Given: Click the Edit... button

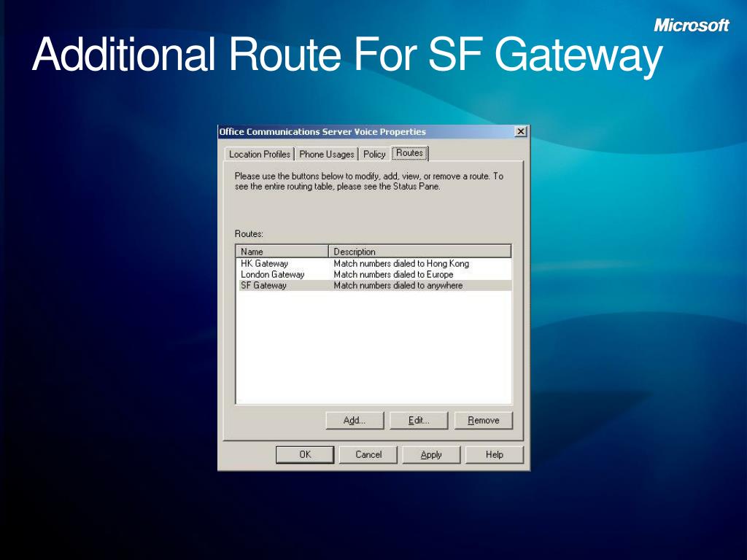Looking at the screenshot, I should 419,421.
